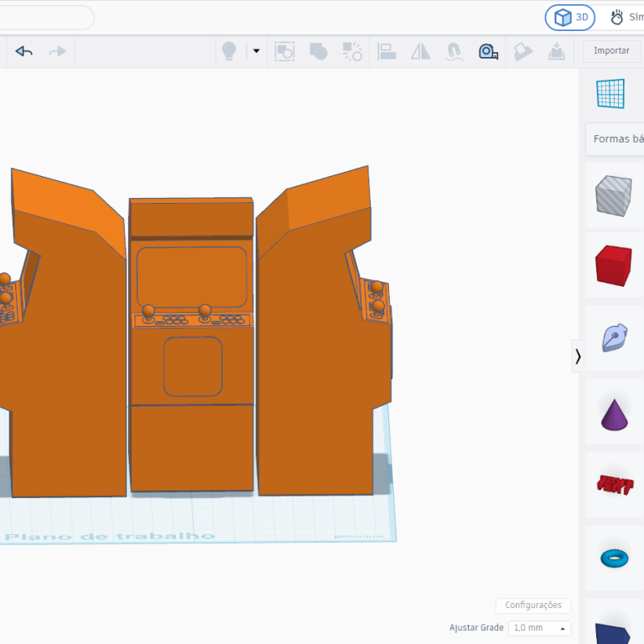
Task: Select the Mirror tool
Action: pyautogui.click(x=421, y=51)
